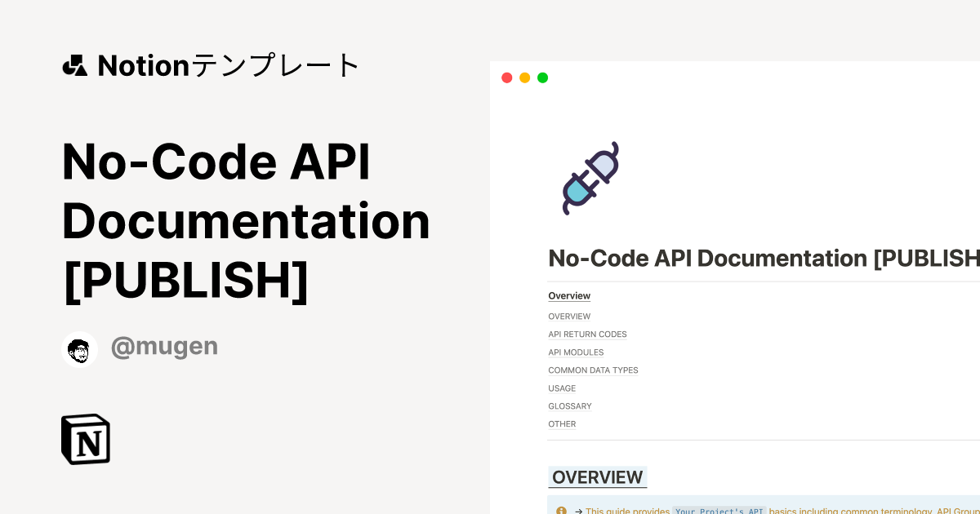The width and height of the screenshot is (980, 514).
Task: Click the plug emoji page icon
Action: 590,178
